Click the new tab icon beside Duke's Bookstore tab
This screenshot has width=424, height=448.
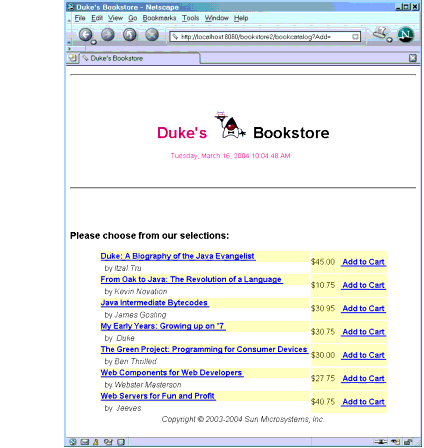tap(72, 58)
